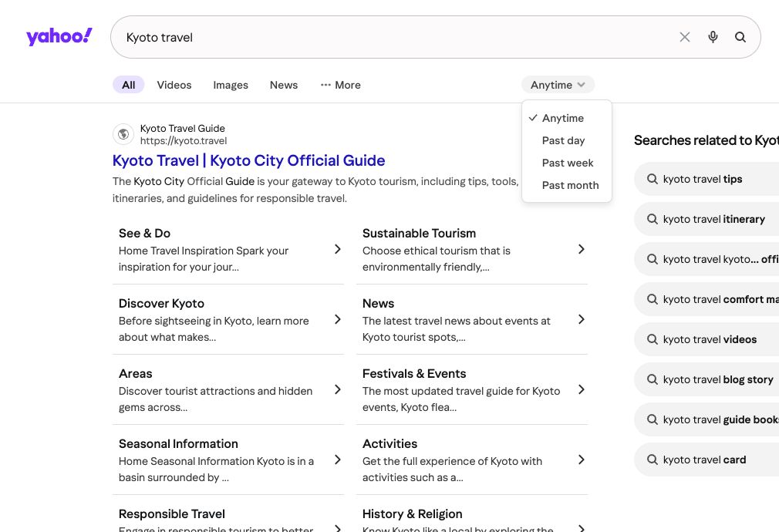Choose Past week from time filter
779x532 pixels.
568,163
